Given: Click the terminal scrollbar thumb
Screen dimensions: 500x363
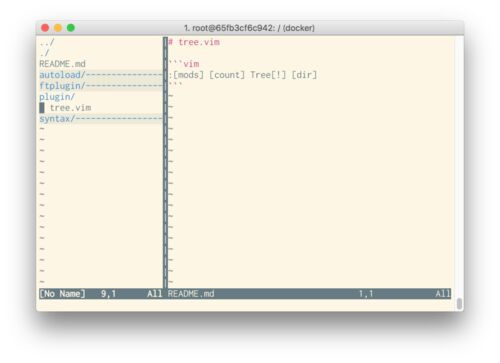Looking at the screenshot, I should pos(459,303).
